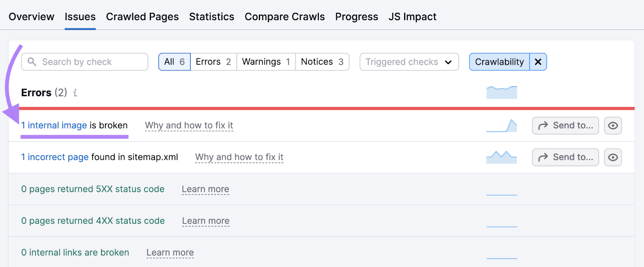Image resolution: width=644 pixels, height=267 pixels.
Task: Open the 1 internal image link
Action: point(54,125)
